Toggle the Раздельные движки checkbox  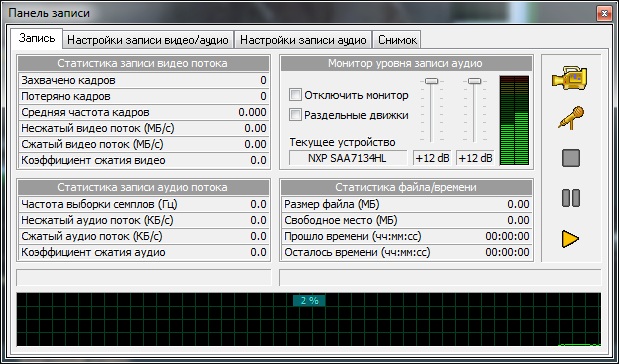[x=295, y=115]
